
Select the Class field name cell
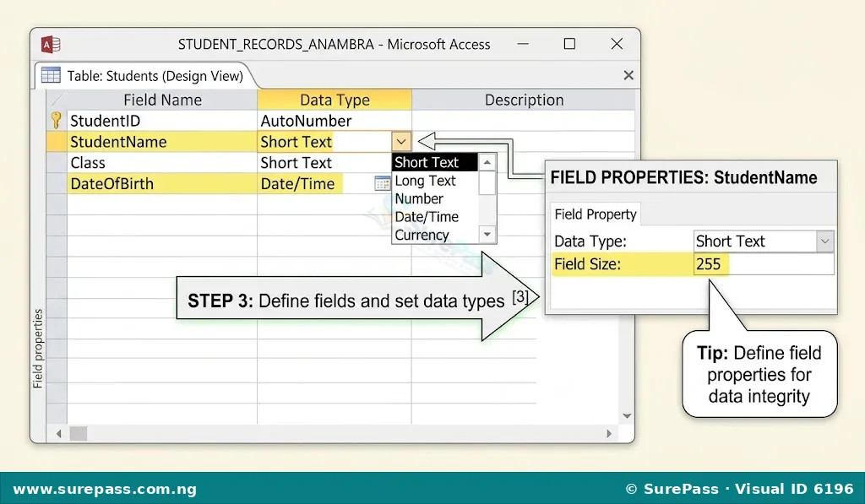coord(162,163)
